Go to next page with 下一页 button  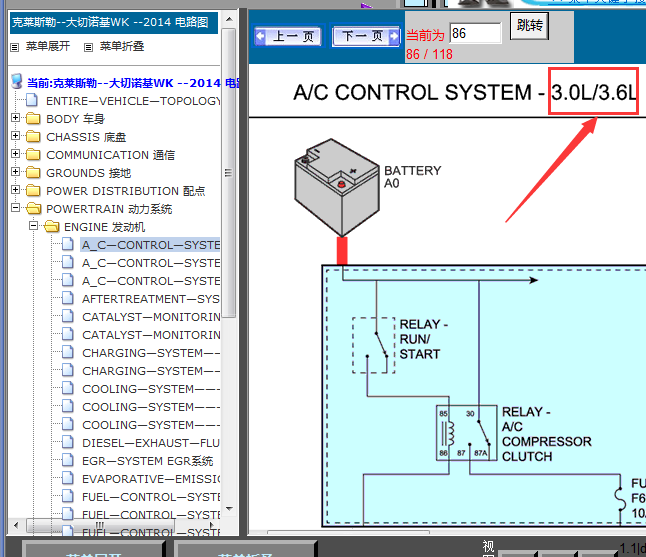point(366,36)
